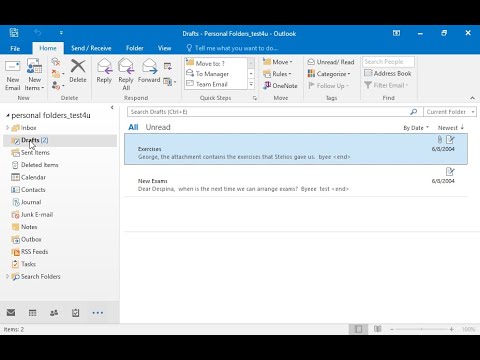The image size is (480, 360).
Task: Open the Junk dropdown
Action: click(58, 86)
